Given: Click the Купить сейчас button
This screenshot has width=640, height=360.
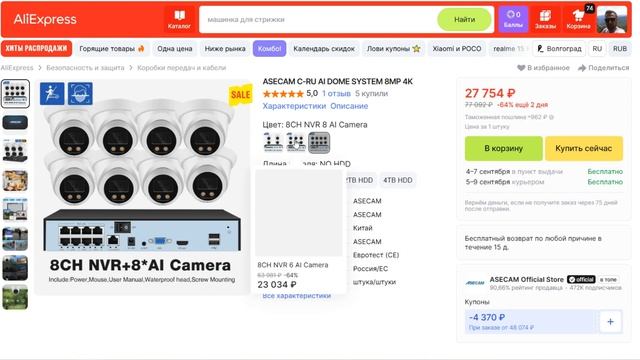Looking at the screenshot, I should [584, 149].
